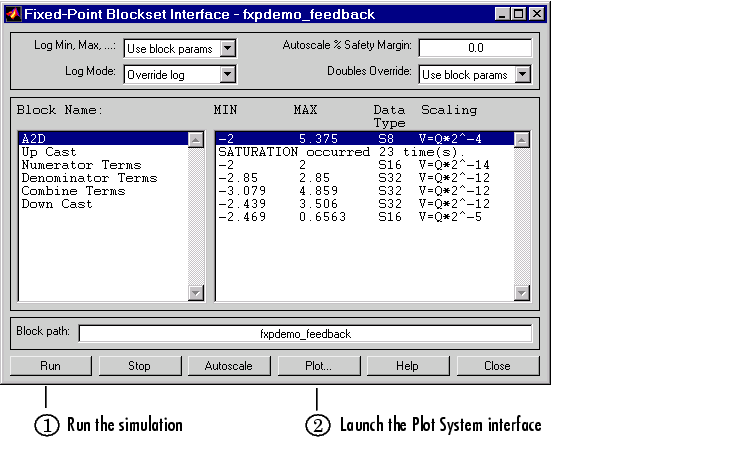
Task: Close the window with title bar X
Action: pyautogui.click(x=537, y=14)
